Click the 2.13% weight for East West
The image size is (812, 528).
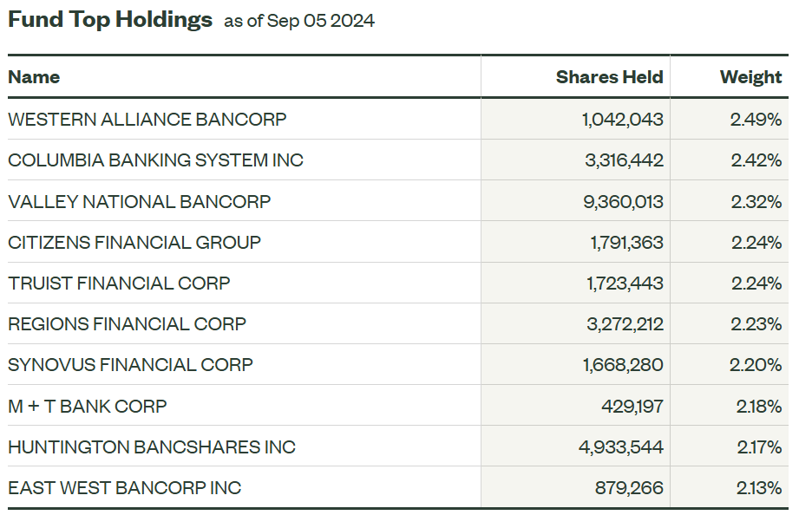[x=756, y=488]
